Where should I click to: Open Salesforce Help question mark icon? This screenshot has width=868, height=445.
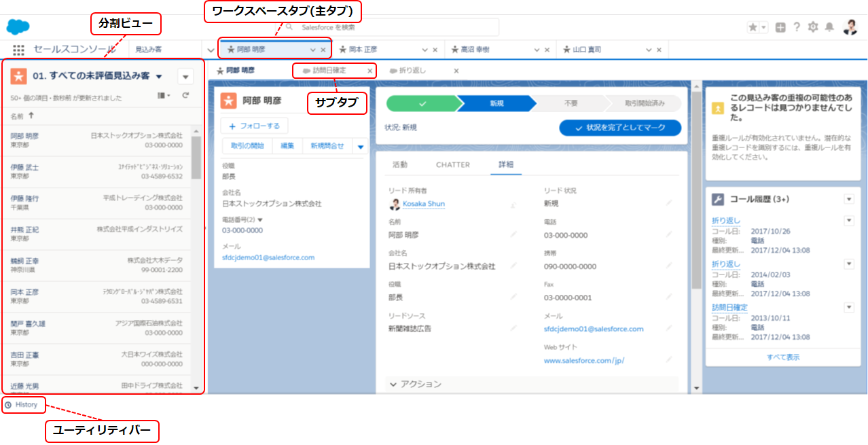click(797, 26)
